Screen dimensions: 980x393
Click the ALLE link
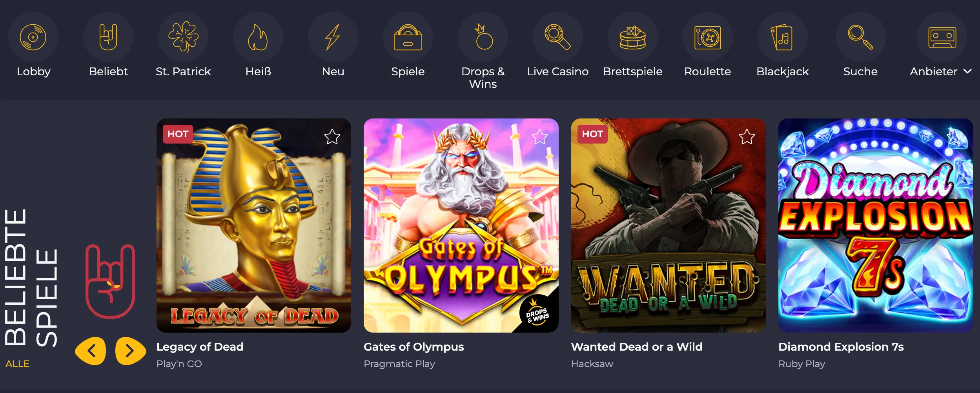17,364
